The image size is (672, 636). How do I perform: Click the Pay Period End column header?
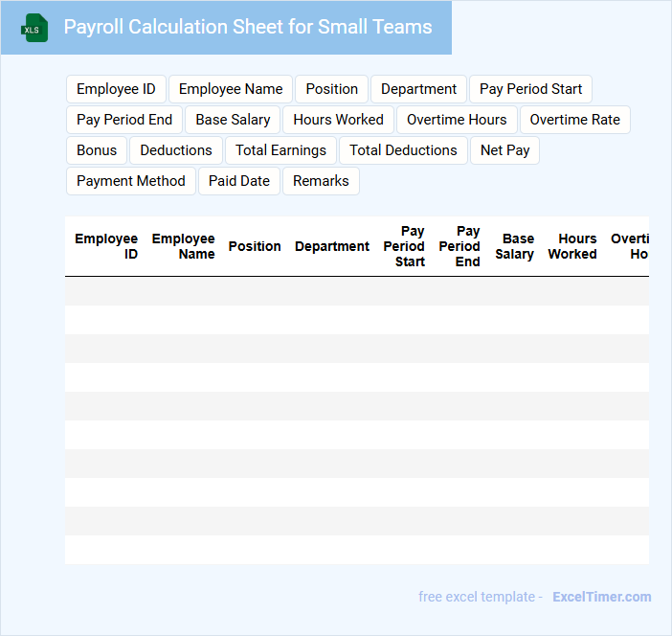pos(459,246)
